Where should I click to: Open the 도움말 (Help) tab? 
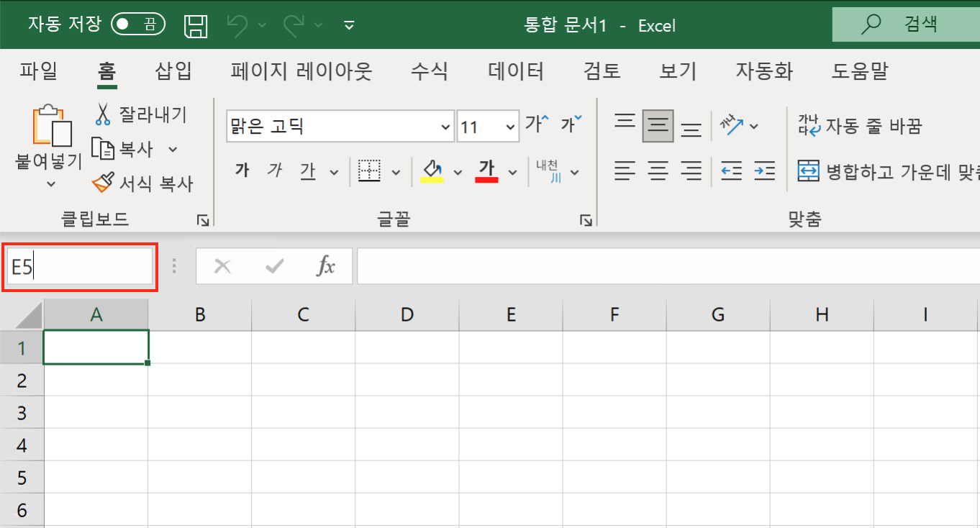tap(860, 71)
